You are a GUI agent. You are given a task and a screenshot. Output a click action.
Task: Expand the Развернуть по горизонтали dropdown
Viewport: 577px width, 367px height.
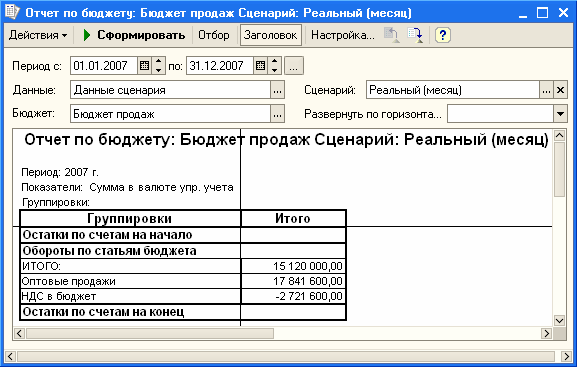tap(560, 114)
